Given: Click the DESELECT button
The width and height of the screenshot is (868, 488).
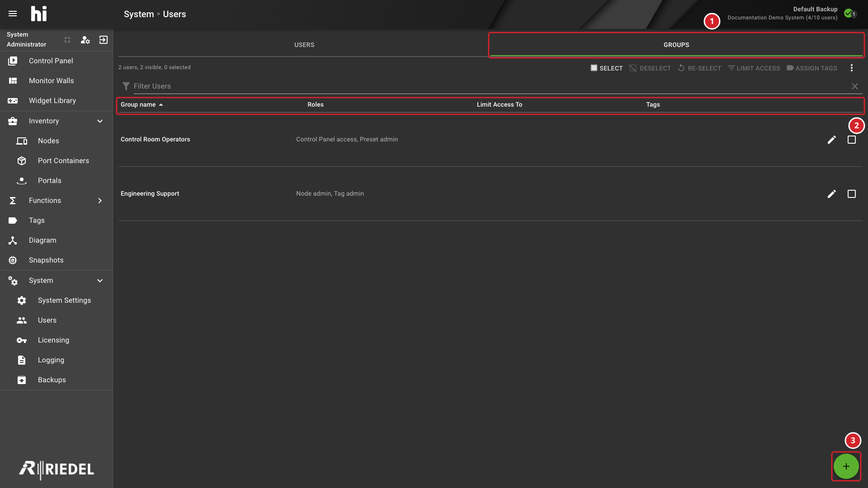Looking at the screenshot, I should point(650,68).
